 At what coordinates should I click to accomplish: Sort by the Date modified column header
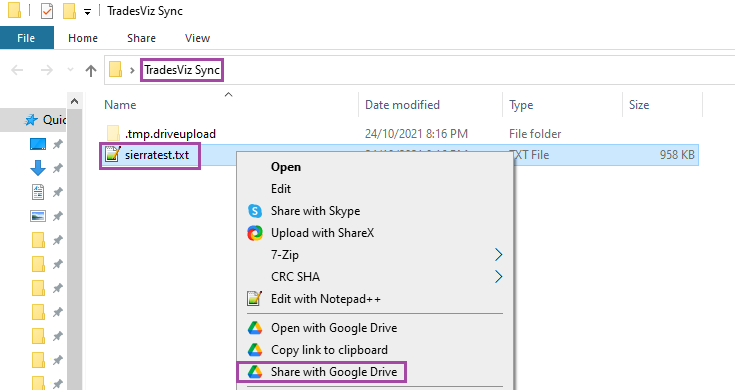coord(402,105)
